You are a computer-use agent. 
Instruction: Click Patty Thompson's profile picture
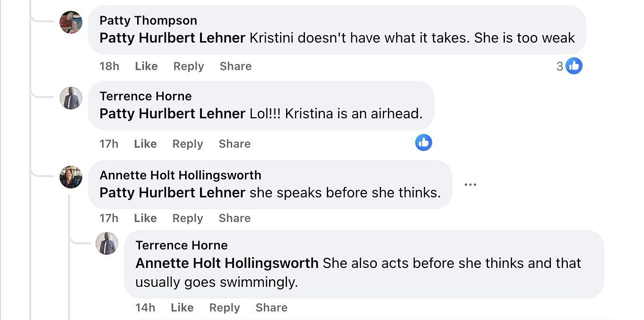71,22
